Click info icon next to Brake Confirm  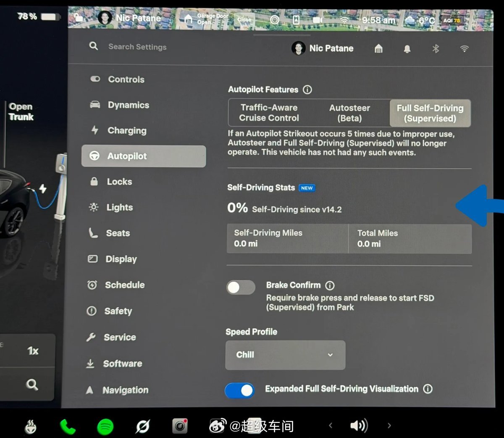point(330,285)
